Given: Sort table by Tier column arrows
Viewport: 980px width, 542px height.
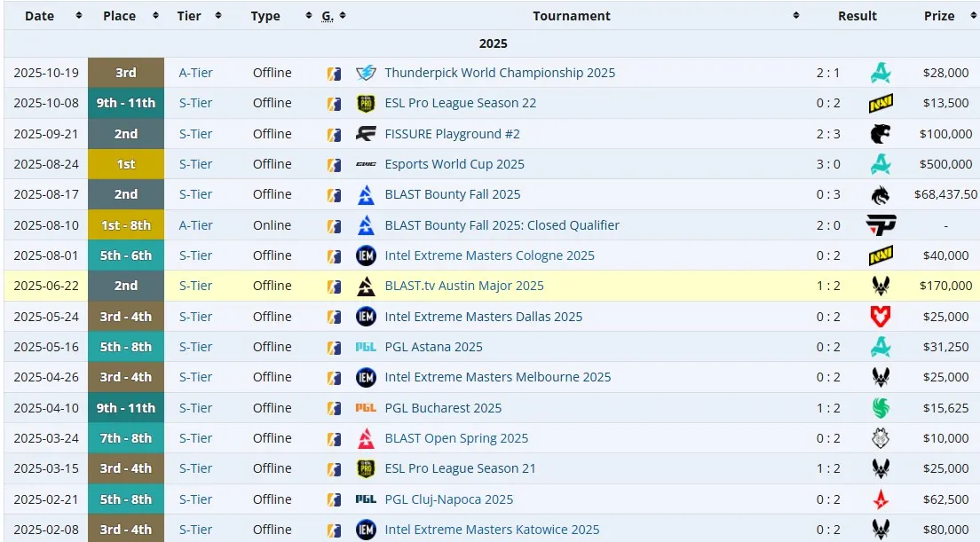Looking at the screenshot, I should tap(218, 16).
